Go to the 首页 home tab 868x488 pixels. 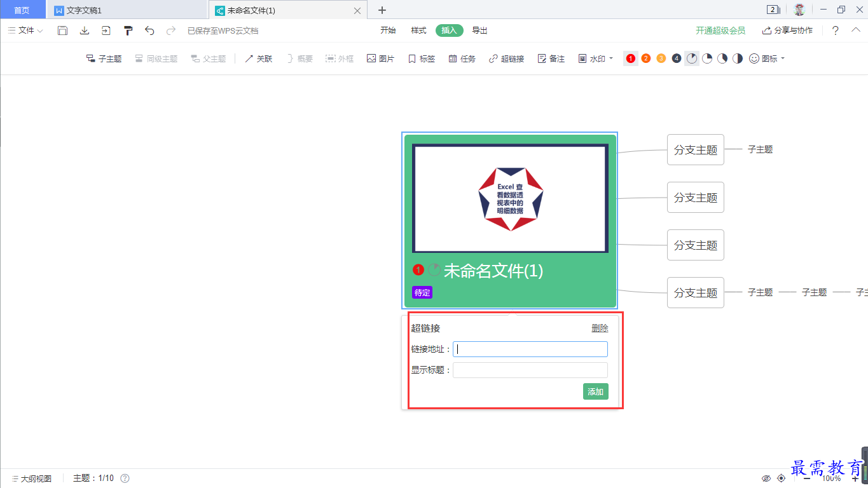click(22, 10)
